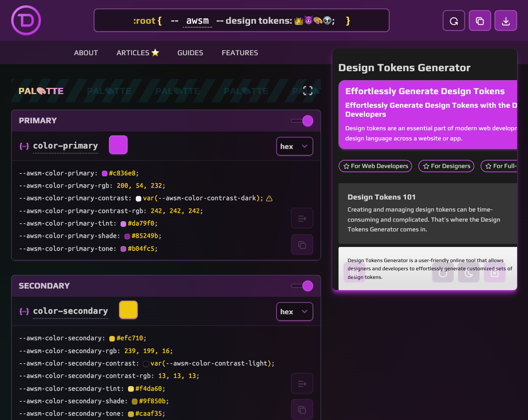The image size is (528, 420).
Task: Click the yellow color-secondary swatch
Action: click(x=128, y=310)
